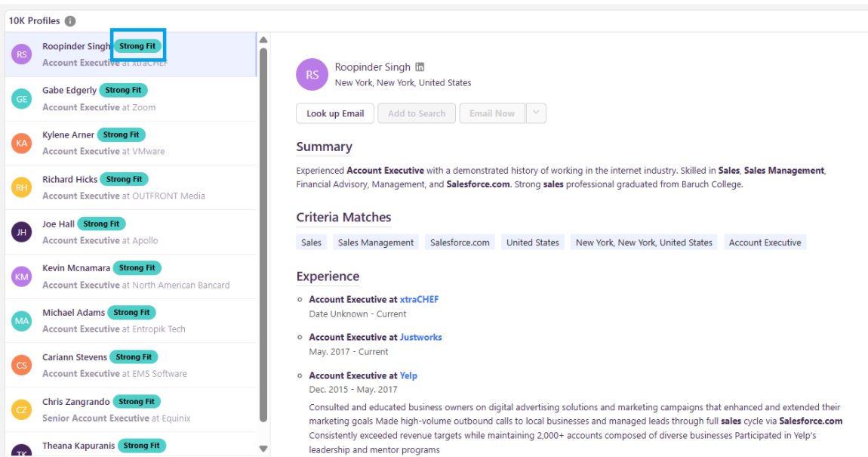This screenshot has height=457, width=868.
Task: Open the Justworks company link
Action: point(420,337)
